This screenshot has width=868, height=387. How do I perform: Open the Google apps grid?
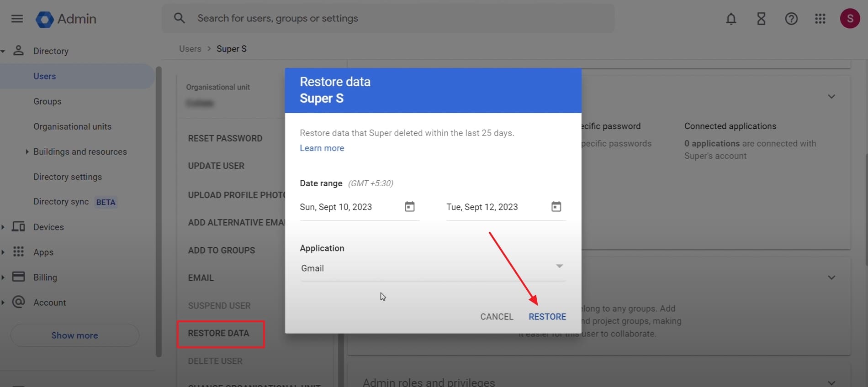click(820, 19)
